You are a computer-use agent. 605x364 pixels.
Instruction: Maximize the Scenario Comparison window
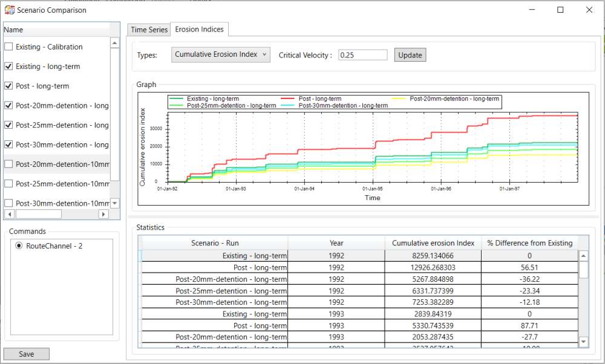pos(560,10)
